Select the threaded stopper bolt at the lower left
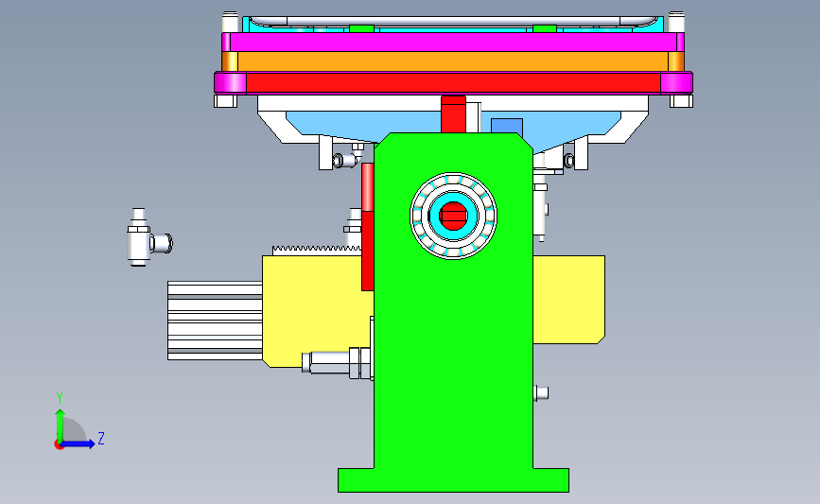The image size is (820, 504). (x=337, y=362)
